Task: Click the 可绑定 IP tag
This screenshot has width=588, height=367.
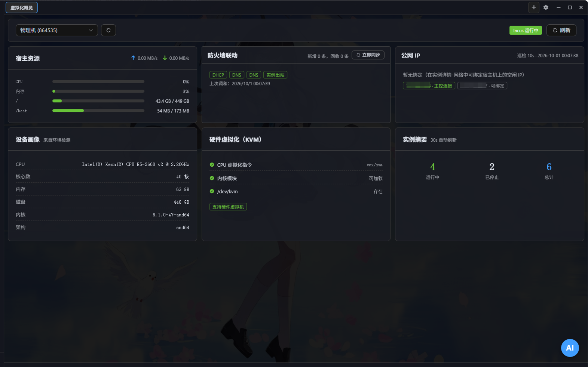Action: (482, 86)
